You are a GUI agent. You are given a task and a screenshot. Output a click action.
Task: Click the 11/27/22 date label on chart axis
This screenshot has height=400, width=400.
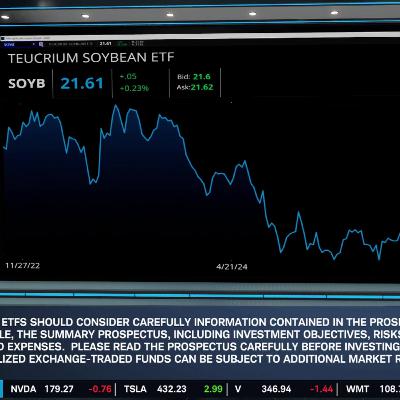(22, 266)
